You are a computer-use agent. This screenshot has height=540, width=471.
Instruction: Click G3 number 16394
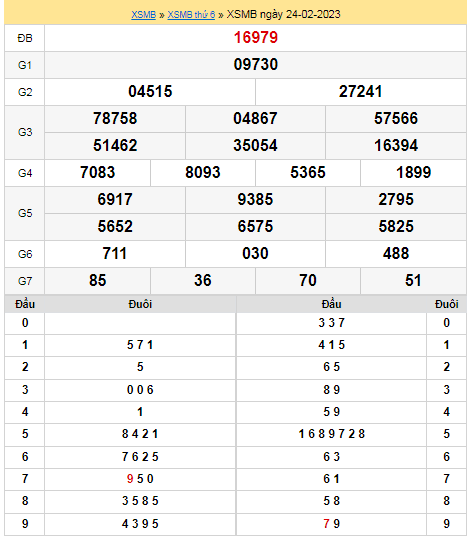pyautogui.click(x=396, y=145)
